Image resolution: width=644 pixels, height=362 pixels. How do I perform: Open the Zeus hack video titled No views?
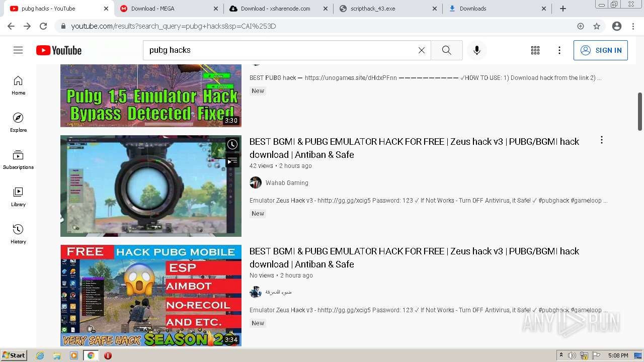click(414, 257)
